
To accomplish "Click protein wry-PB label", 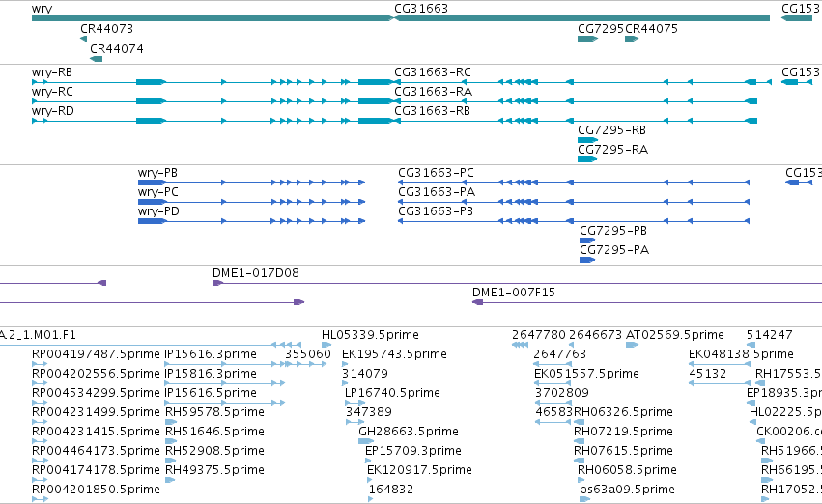I will tap(157, 173).
